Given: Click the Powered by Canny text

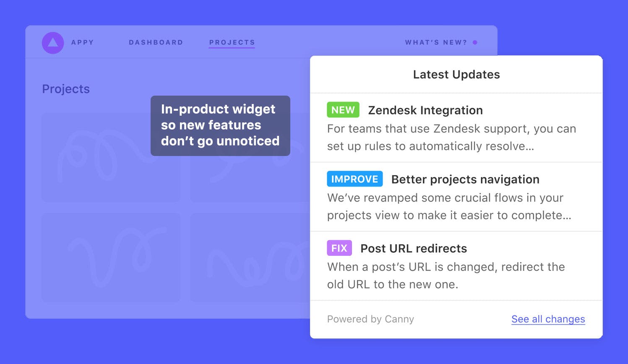Looking at the screenshot, I should 370,319.
